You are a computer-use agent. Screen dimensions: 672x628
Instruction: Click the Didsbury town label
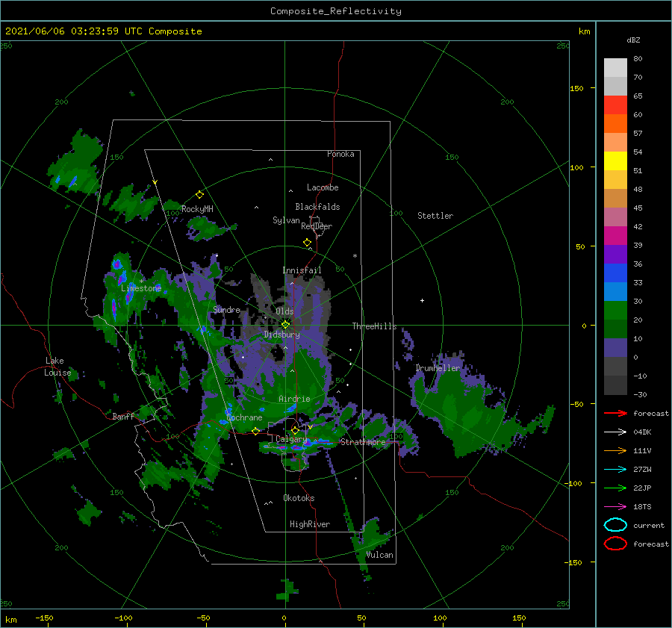[281, 335]
